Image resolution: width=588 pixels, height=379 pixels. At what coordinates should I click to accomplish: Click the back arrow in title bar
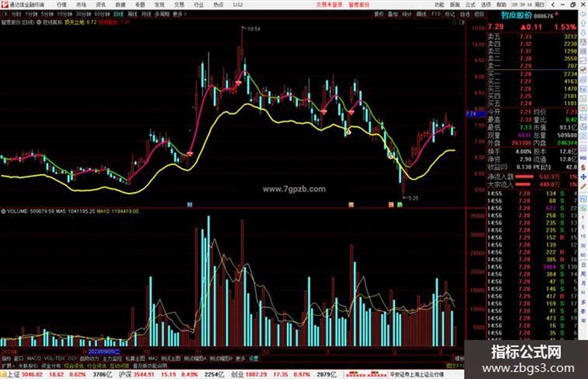coord(553,5)
